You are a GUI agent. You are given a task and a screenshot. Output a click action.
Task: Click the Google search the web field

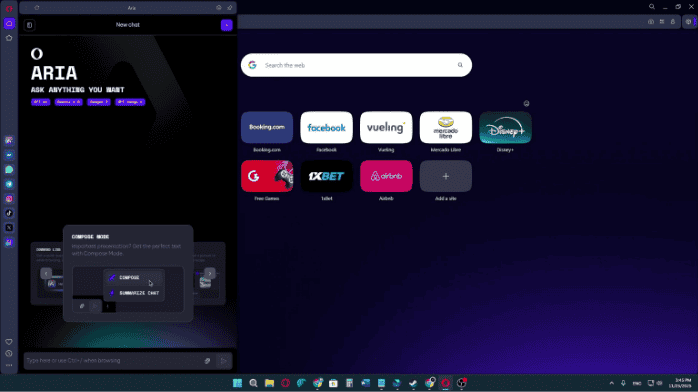(x=356, y=65)
